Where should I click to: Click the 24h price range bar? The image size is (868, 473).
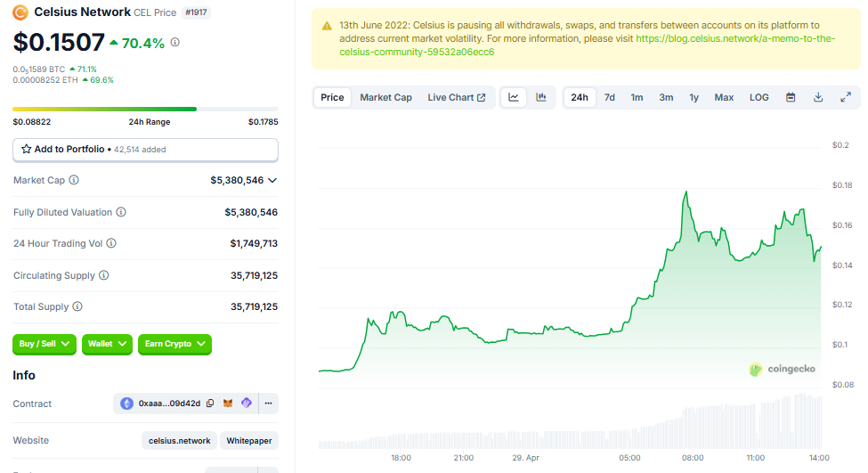(145, 110)
